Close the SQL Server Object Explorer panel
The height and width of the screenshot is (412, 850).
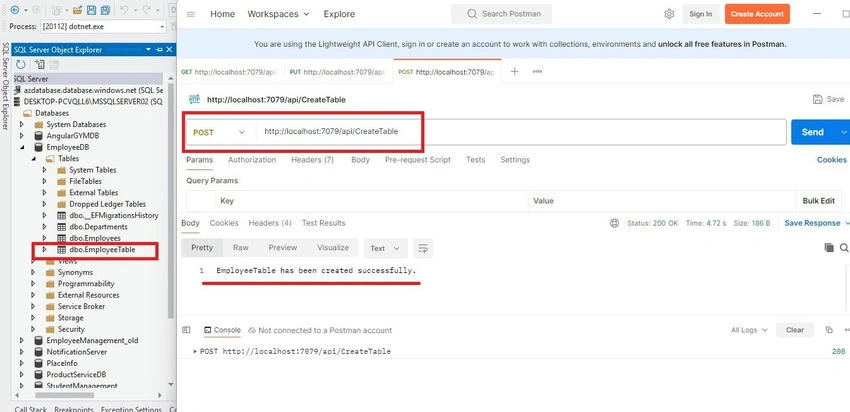pyautogui.click(x=169, y=50)
